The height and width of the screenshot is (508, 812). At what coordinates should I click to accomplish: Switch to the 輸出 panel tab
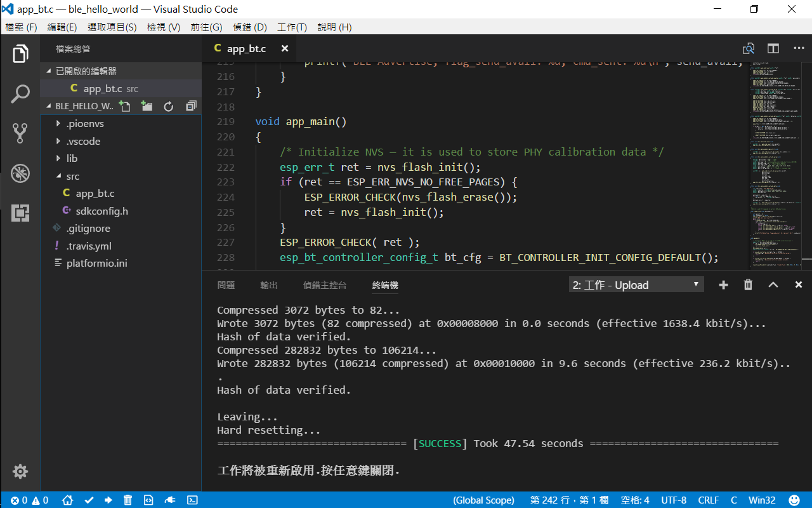coord(268,285)
